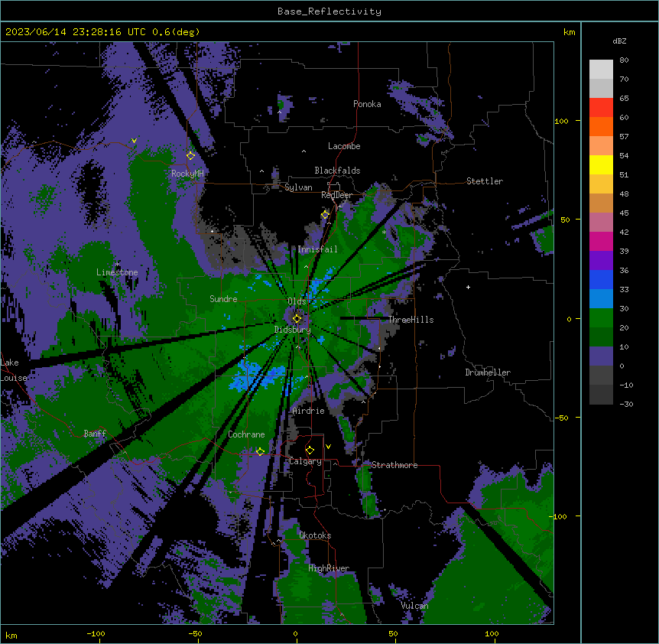Click the km unit label at bottom left
The image size is (659, 644).
point(11,636)
